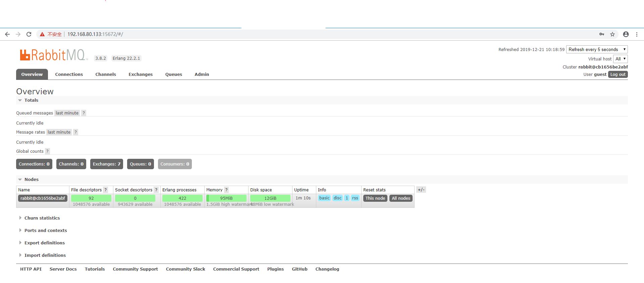Open help for Memory column
Image resolution: width=644 pixels, height=283 pixels.
tap(226, 190)
